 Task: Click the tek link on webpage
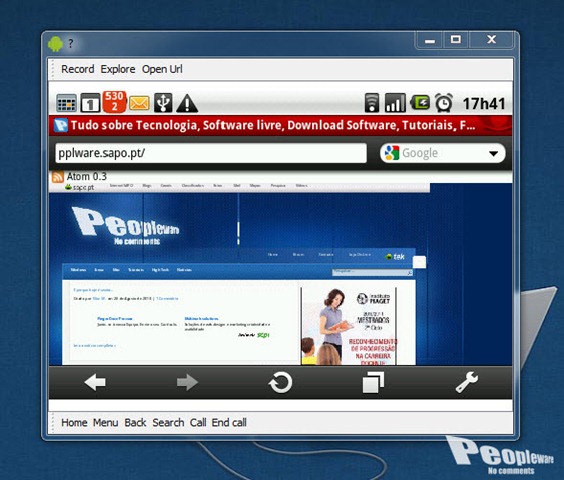pos(395,257)
